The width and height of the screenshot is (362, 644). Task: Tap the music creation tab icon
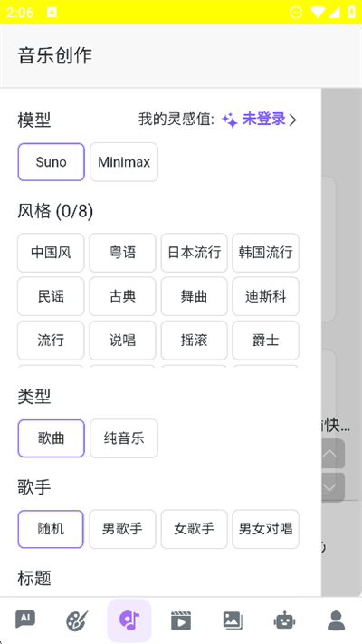coord(129,620)
